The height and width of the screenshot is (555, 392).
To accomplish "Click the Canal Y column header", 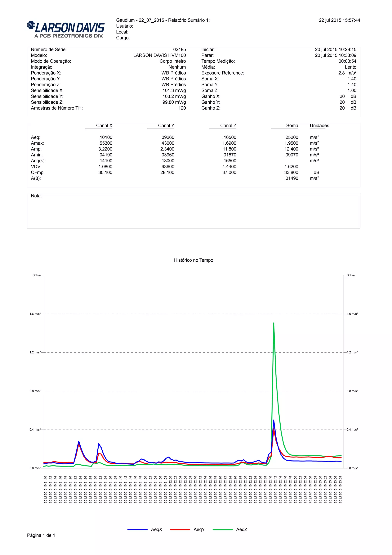I will pos(166,125).
